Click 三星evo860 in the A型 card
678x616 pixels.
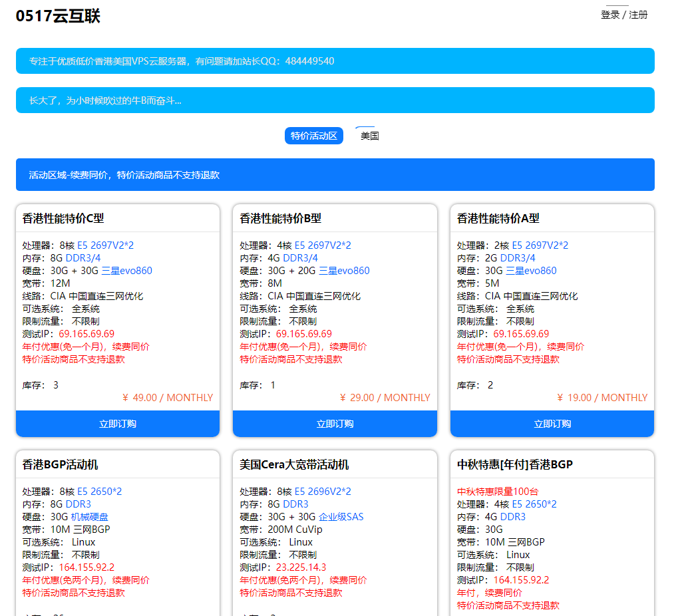tap(531, 271)
